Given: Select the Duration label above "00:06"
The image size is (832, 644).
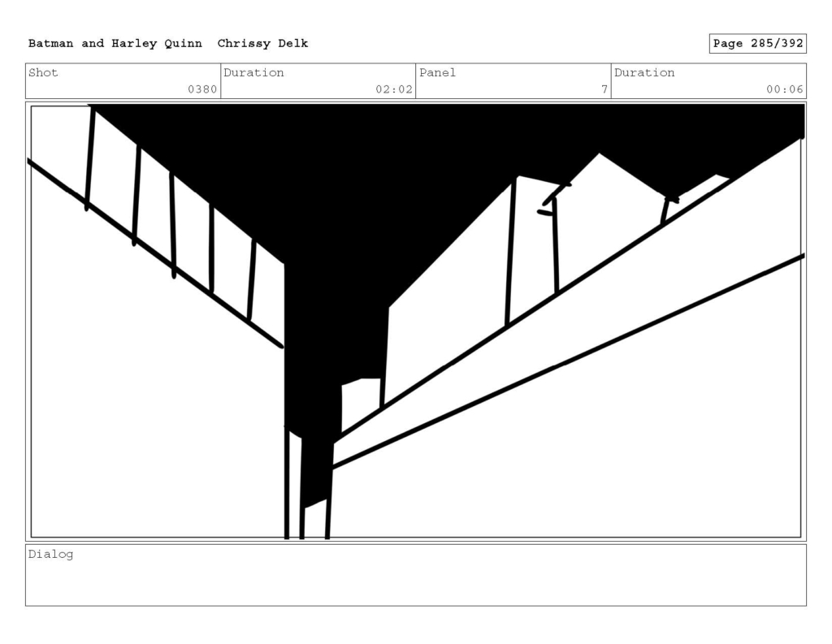Looking at the screenshot, I should click(x=644, y=72).
